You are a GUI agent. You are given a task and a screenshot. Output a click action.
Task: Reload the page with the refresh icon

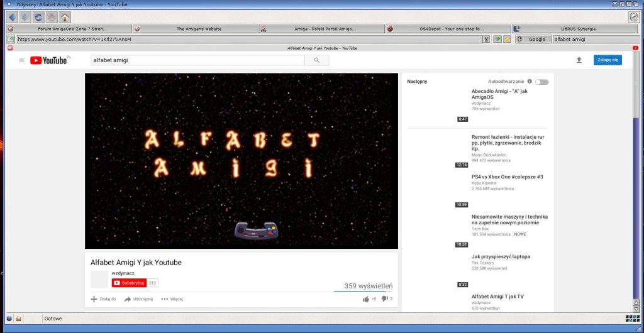tap(38, 17)
